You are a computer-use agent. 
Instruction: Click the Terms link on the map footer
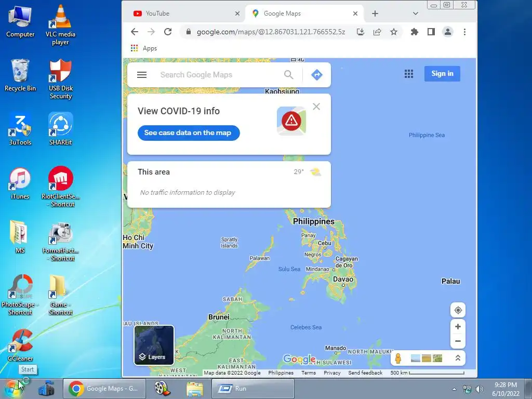click(x=309, y=373)
